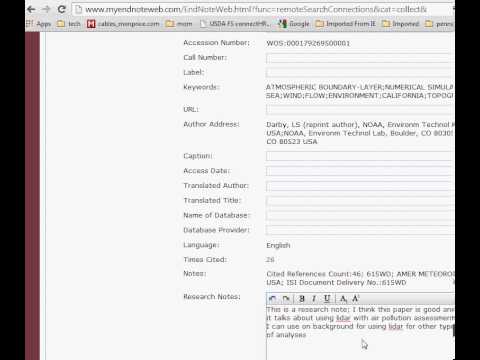Viewport: 480px width, 360px height.
Task: Click the Times Cited value 26
Action: click(x=270, y=260)
